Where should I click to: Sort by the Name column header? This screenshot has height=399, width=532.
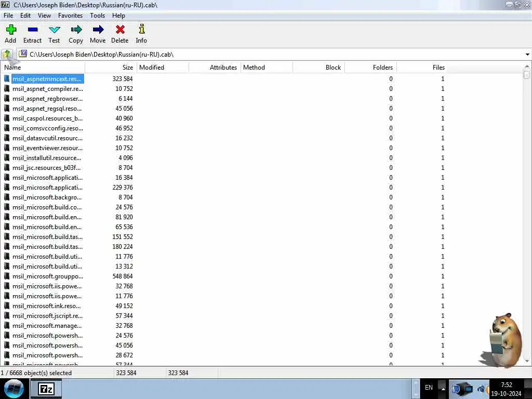[43, 67]
